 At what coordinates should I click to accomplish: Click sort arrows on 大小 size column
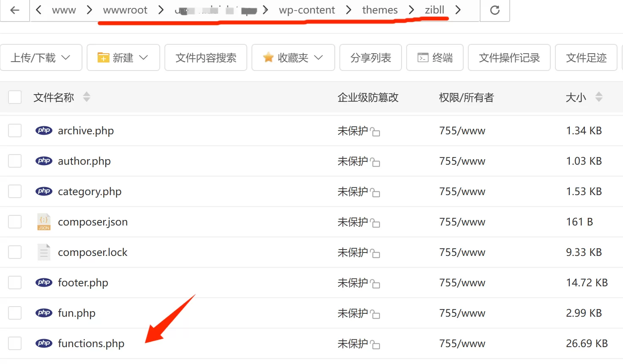598,97
